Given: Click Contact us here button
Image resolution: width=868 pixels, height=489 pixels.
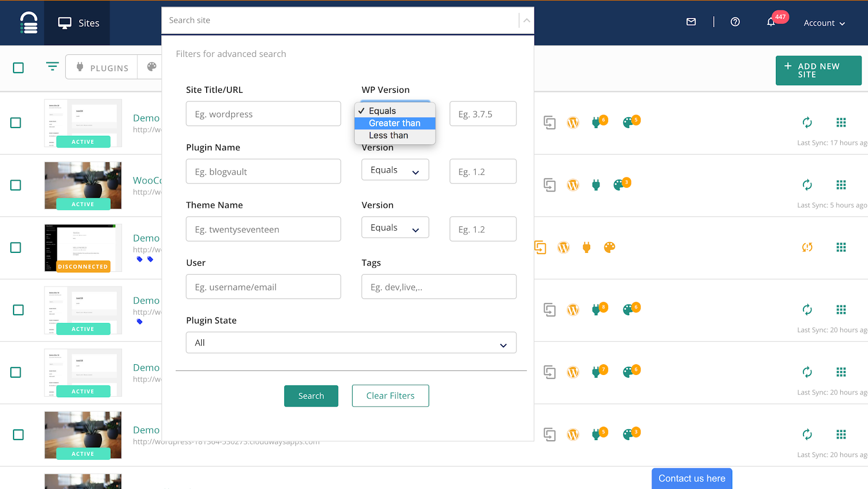Looking at the screenshot, I should coord(692,479).
